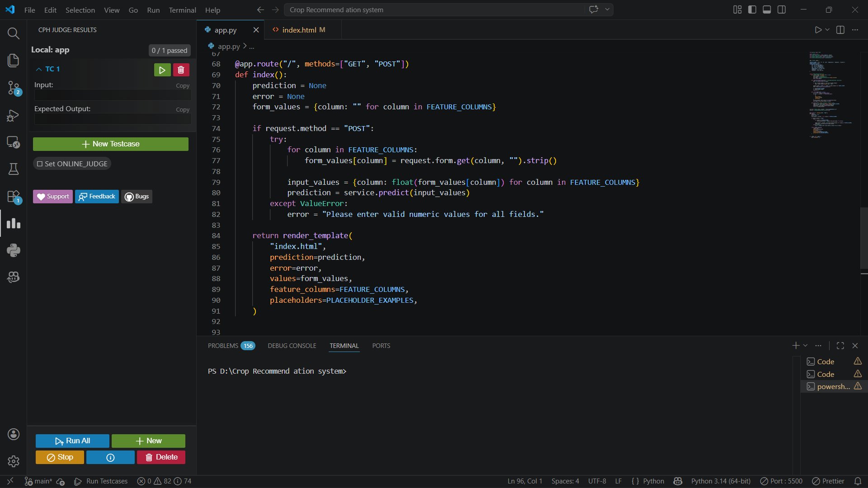Check the Set ONLINE_JUDGE checkbox
The width and height of the screenshot is (868, 488).
[40, 164]
